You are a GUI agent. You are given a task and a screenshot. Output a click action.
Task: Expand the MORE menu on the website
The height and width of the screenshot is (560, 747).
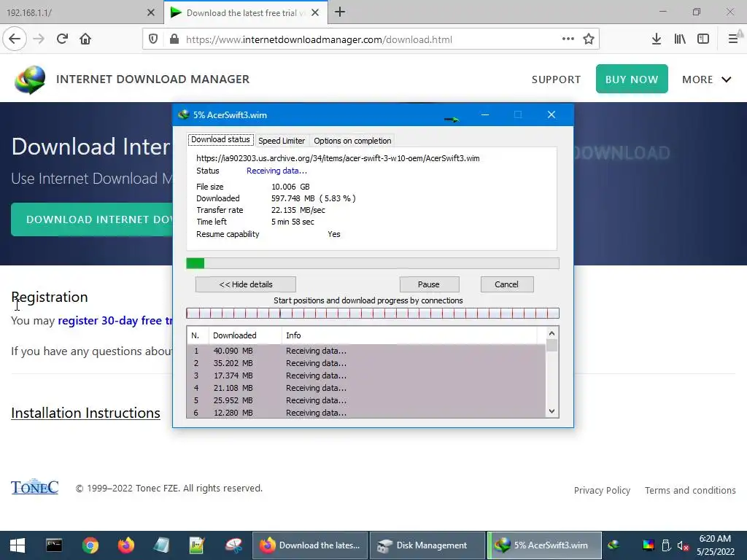tap(706, 79)
